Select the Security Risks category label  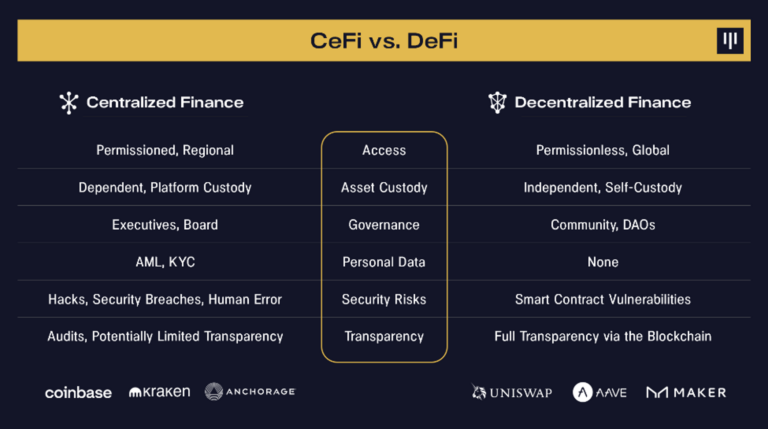[x=384, y=299]
